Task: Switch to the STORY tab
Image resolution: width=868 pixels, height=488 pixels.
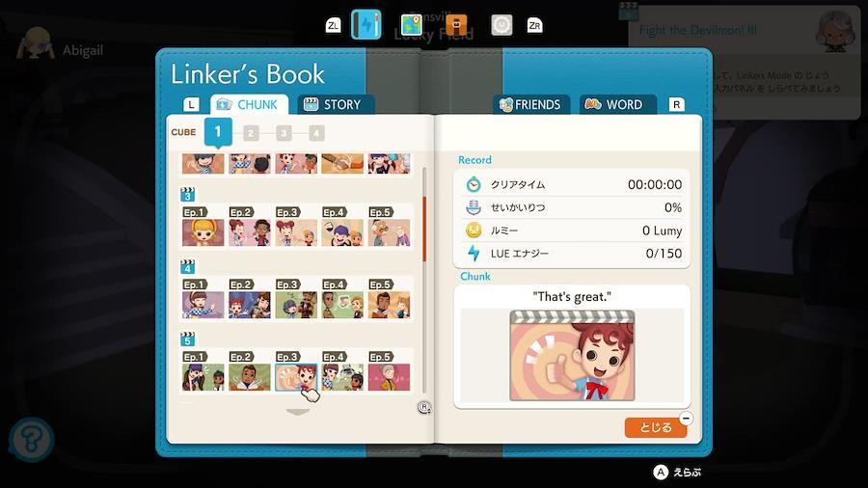Action: 333,104
